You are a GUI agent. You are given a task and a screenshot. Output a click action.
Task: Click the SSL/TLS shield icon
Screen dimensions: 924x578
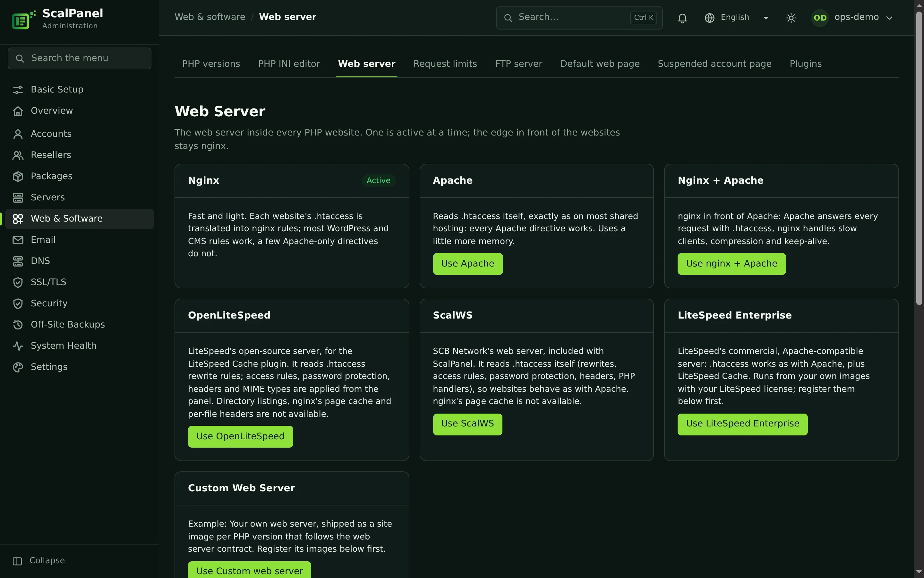(18, 282)
